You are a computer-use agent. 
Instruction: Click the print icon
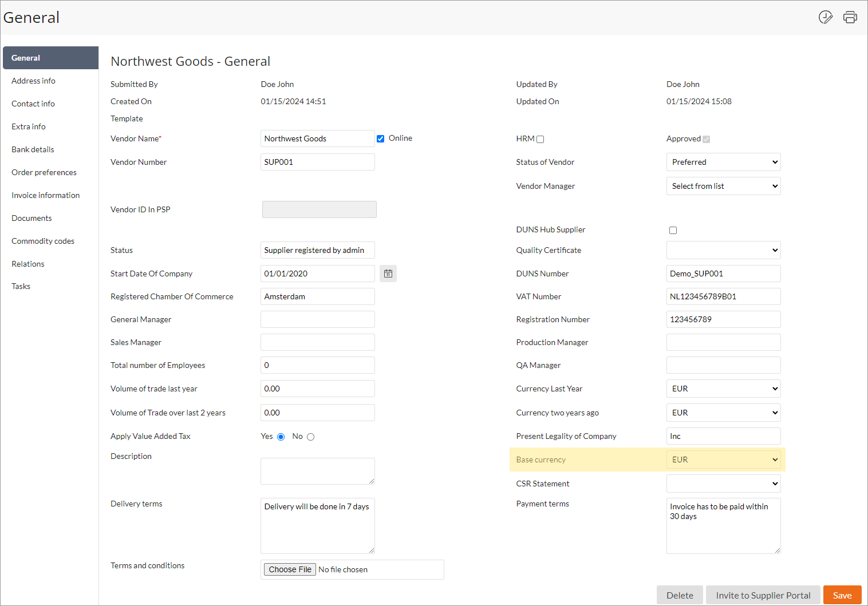point(850,17)
